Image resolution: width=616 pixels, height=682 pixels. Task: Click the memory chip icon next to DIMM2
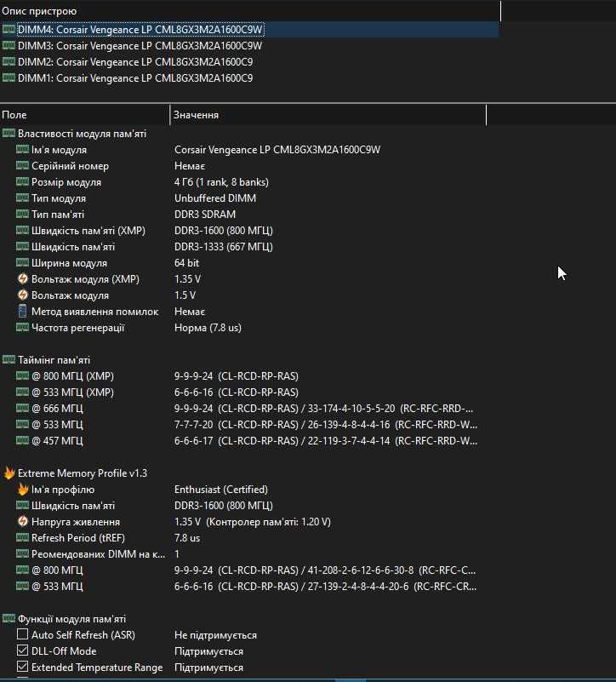tap(9, 61)
